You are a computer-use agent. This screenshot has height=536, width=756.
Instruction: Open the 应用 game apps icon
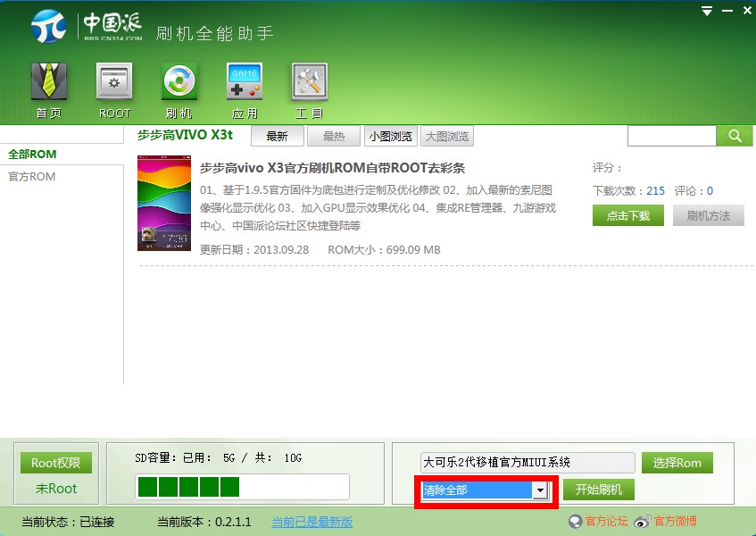tap(245, 81)
